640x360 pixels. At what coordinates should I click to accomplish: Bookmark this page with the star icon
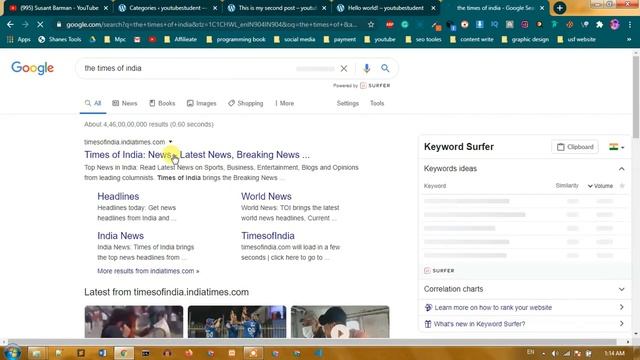(371, 24)
